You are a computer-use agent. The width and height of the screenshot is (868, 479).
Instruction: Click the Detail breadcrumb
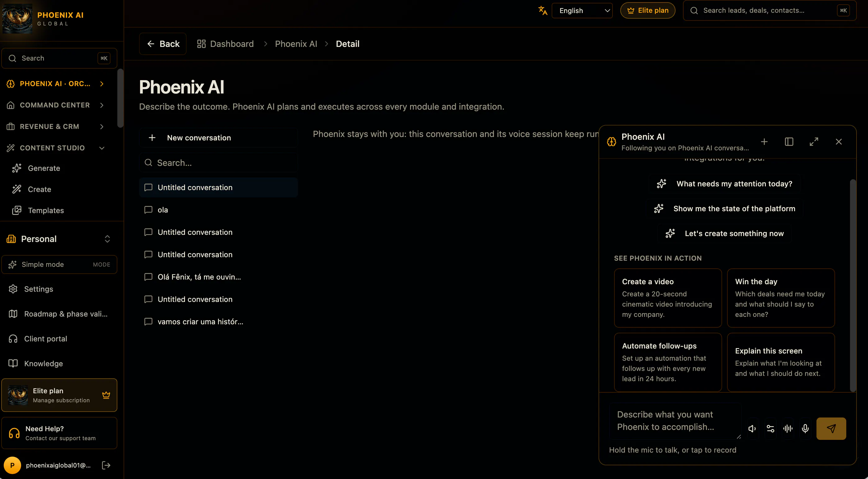pos(347,44)
